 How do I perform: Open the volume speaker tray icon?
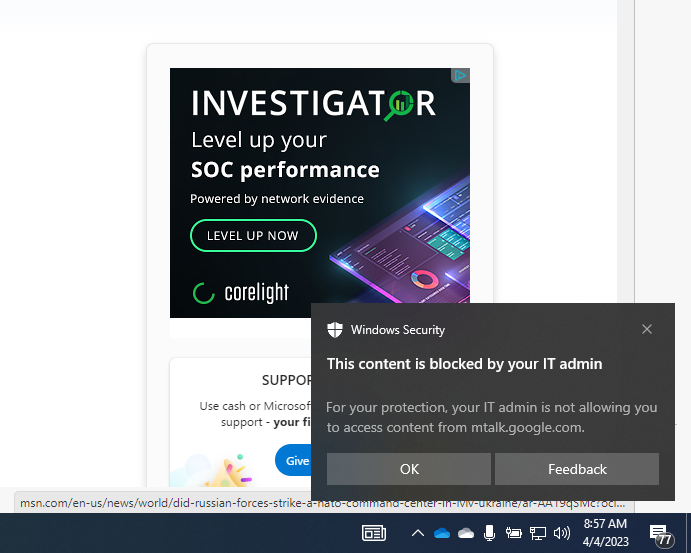(562, 533)
